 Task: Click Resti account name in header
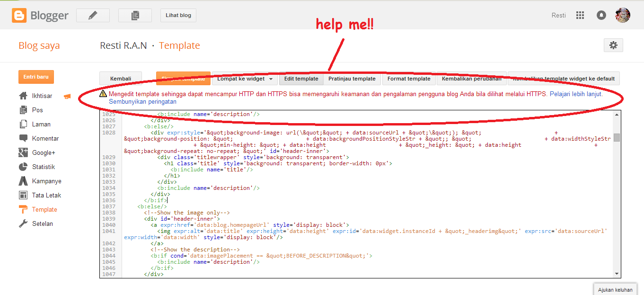point(559,15)
